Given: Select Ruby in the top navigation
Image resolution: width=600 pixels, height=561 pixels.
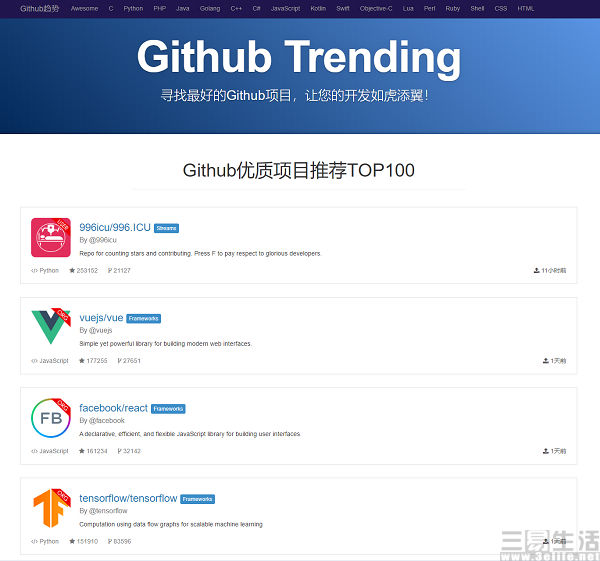Looking at the screenshot, I should 453,8.
